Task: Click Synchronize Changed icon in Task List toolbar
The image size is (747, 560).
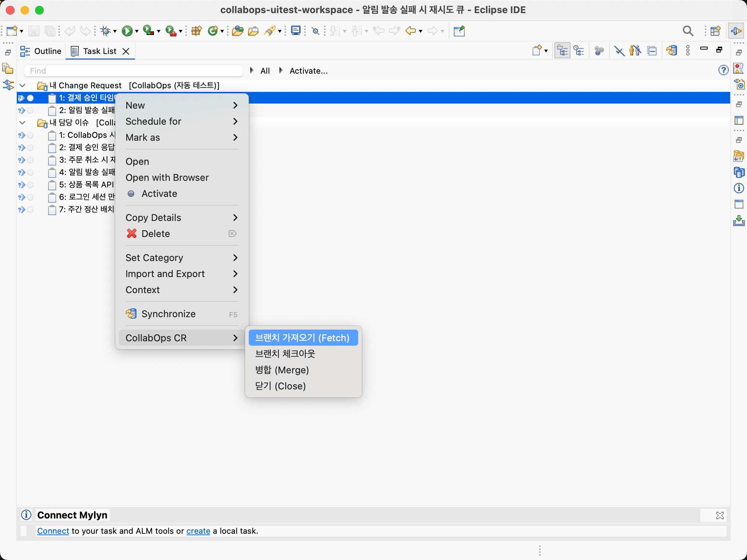Action: (x=672, y=51)
